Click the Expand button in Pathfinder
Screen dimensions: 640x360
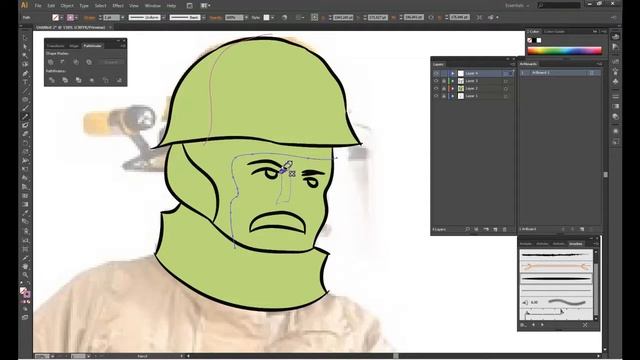(x=111, y=62)
